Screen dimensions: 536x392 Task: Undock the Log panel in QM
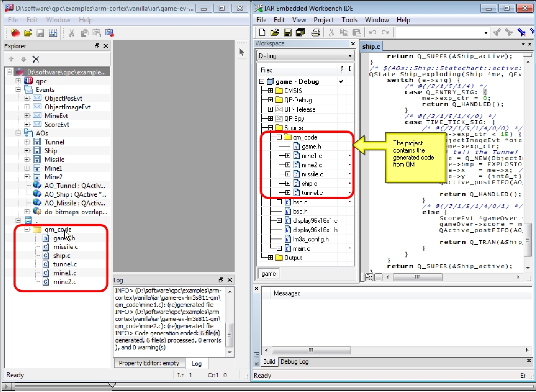click(221, 280)
